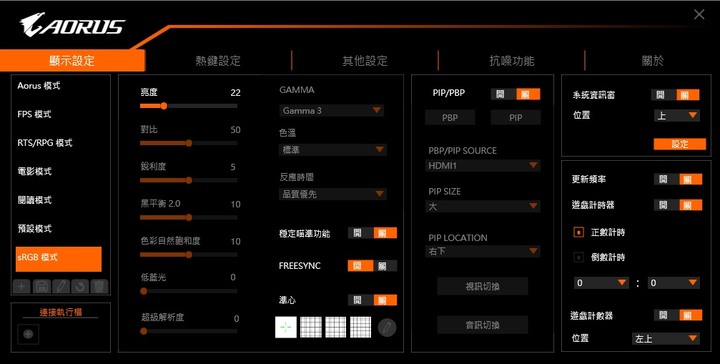The height and width of the screenshot is (364, 720).
Task: Select the 正數計時 count-up radio button
Action: click(578, 232)
